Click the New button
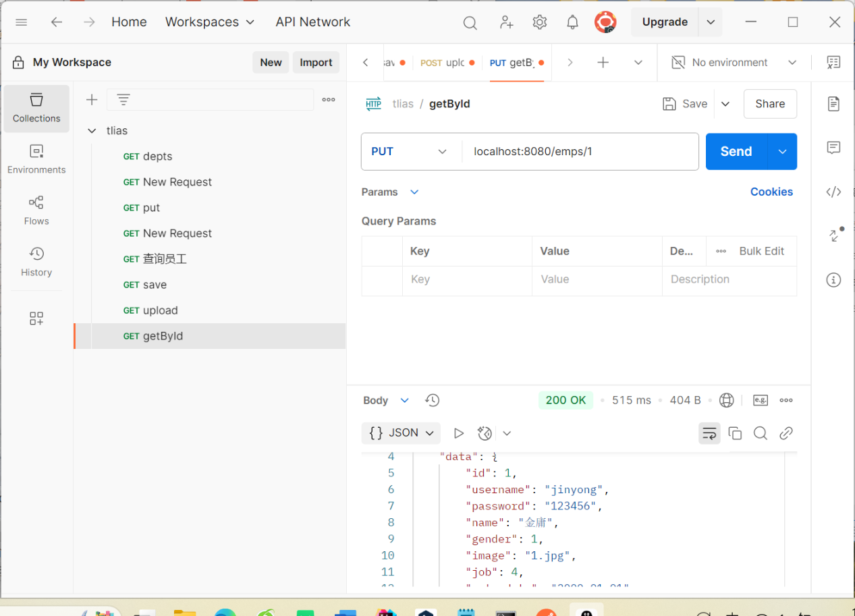 tap(271, 62)
